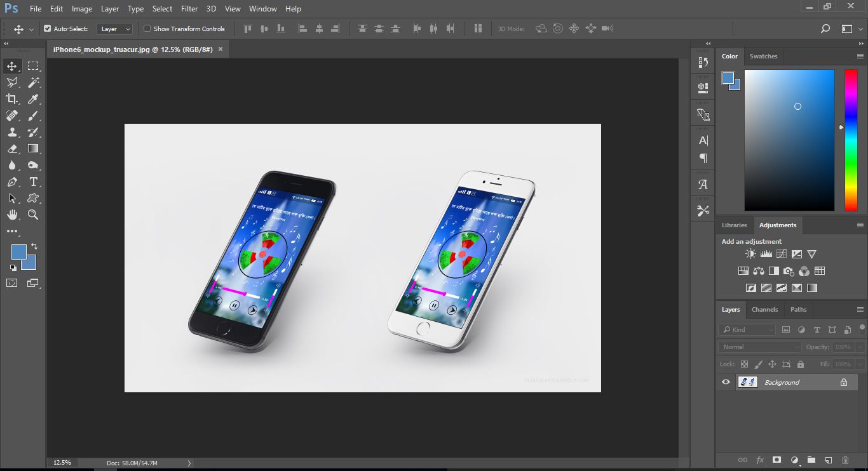The height and width of the screenshot is (471, 868).
Task: Switch to the Swatches tab
Action: tap(763, 56)
